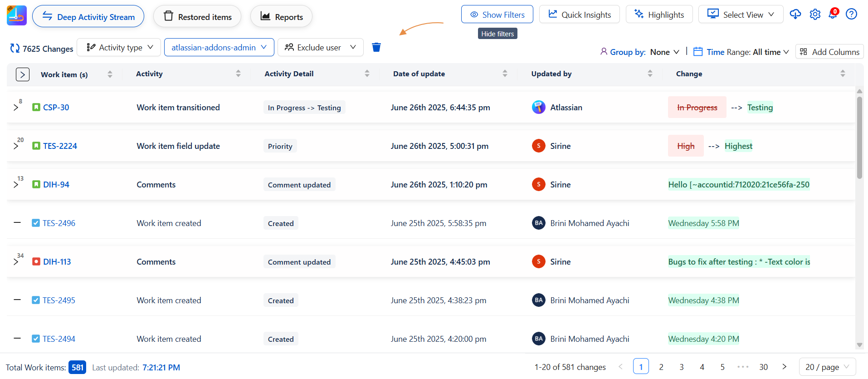Click the trash icon to clear filters
Image resolution: width=868 pixels, height=379 pixels.
pyautogui.click(x=376, y=47)
